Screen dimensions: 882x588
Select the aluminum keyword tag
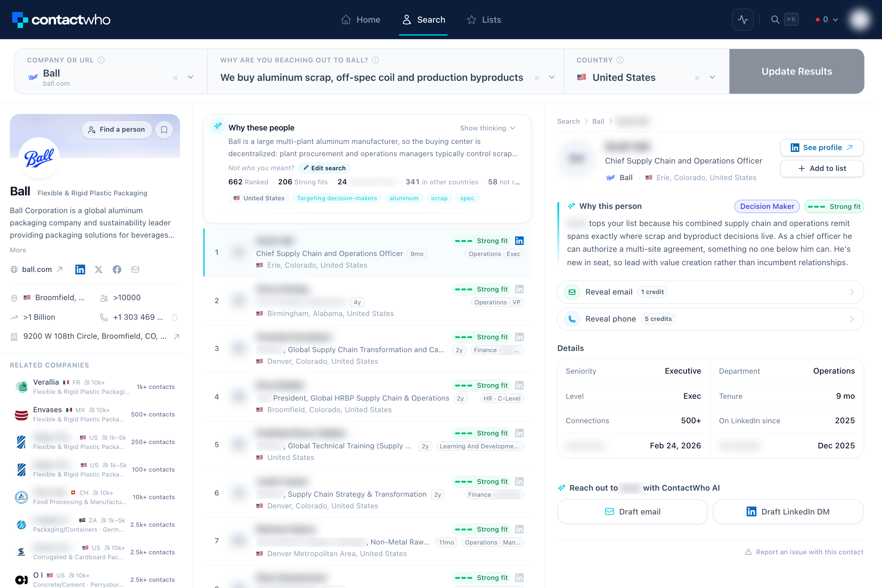pos(404,198)
